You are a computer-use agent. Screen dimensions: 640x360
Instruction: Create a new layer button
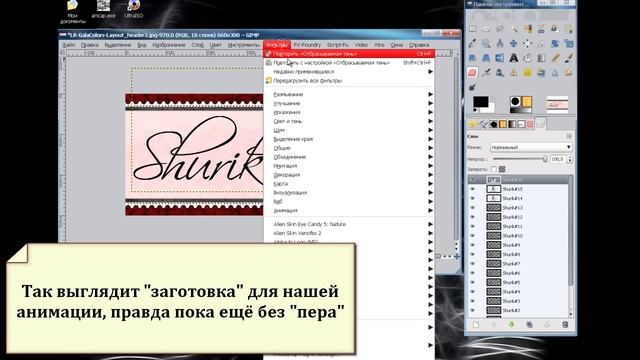(476, 325)
